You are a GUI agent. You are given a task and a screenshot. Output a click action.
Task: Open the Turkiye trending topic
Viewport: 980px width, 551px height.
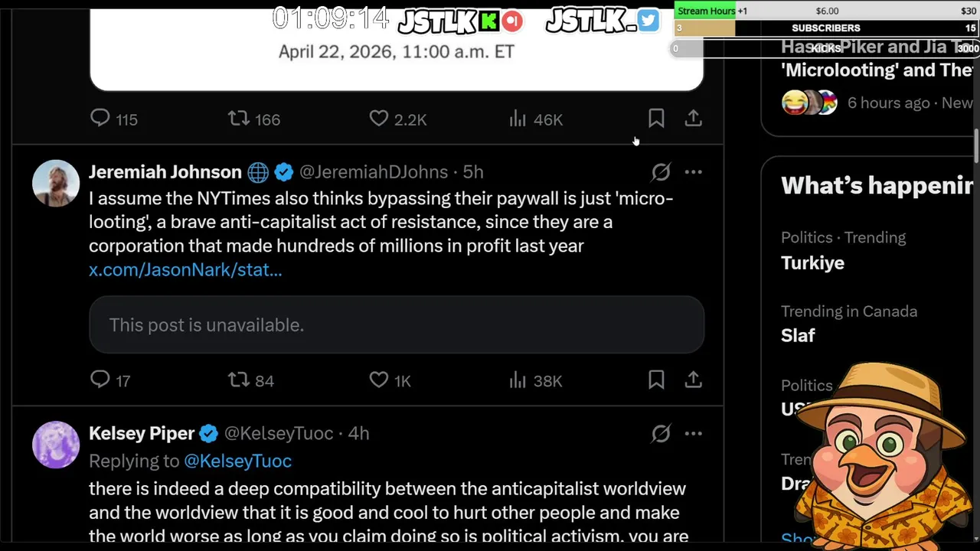(x=812, y=262)
